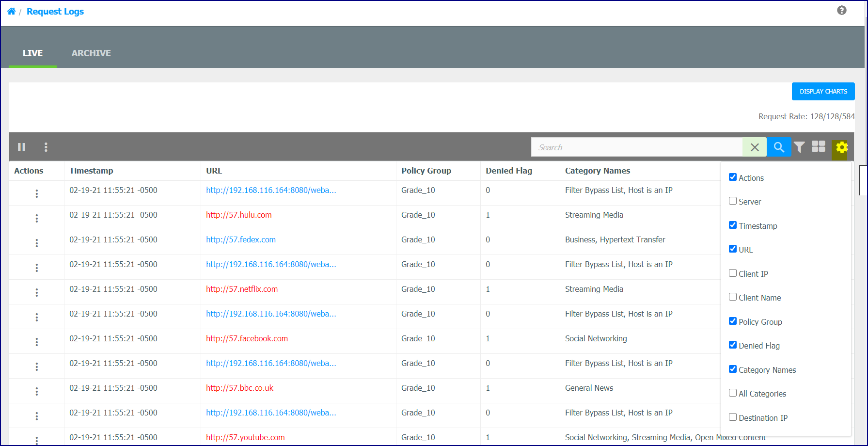Switch to grid layout view icon

click(x=819, y=146)
